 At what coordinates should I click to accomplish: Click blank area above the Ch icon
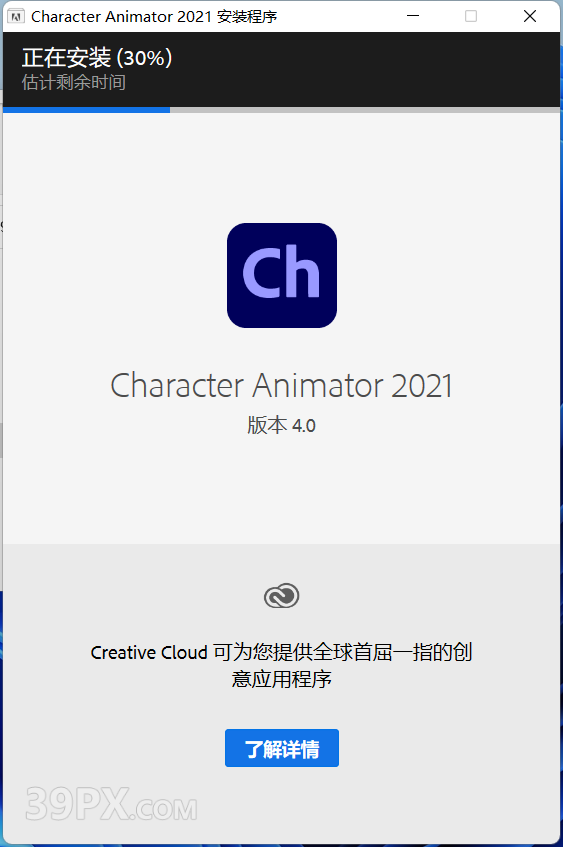282,167
